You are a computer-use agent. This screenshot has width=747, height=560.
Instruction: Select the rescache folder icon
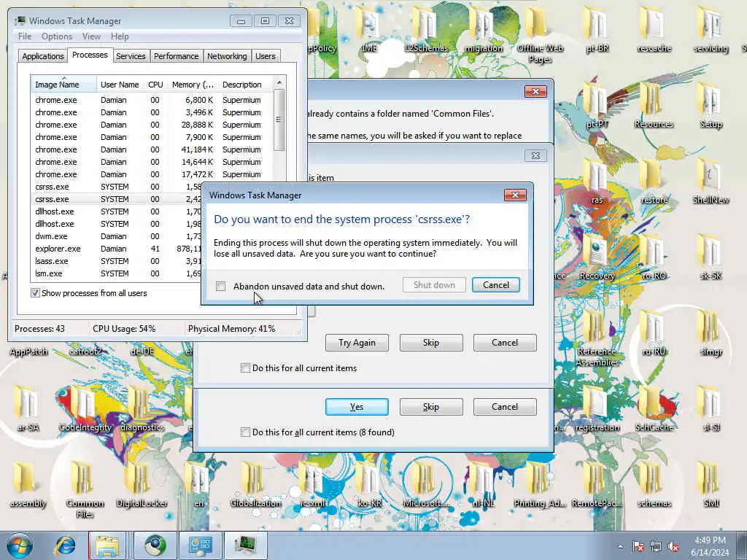coord(654,28)
